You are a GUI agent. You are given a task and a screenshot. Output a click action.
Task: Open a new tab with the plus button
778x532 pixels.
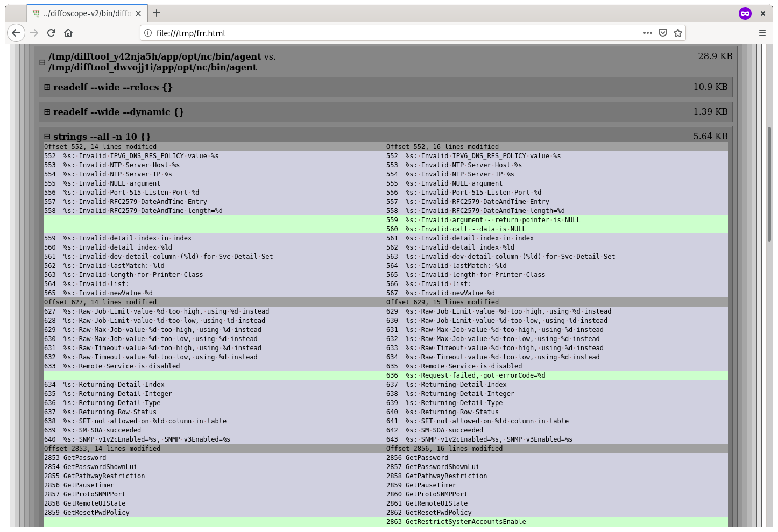coord(157,13)
